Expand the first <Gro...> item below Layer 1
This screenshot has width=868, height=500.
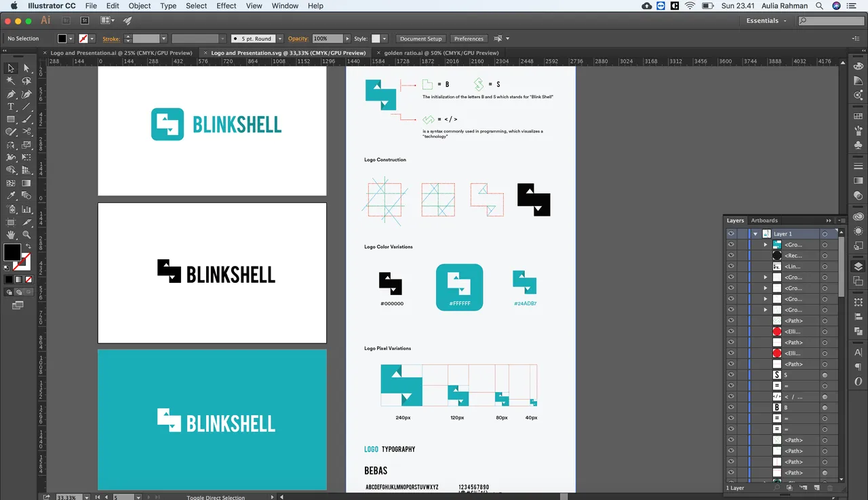(766, 245)
